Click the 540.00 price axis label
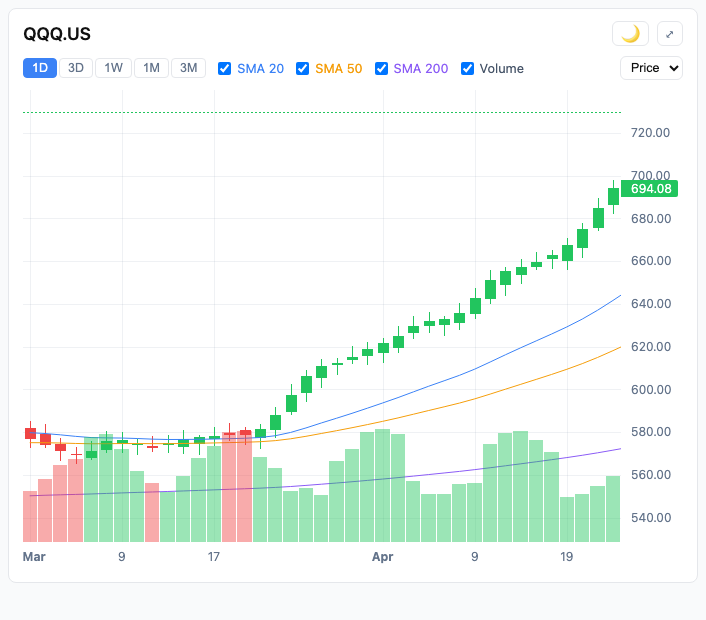The width and height of the screenshot is (706, 620). 651,518
